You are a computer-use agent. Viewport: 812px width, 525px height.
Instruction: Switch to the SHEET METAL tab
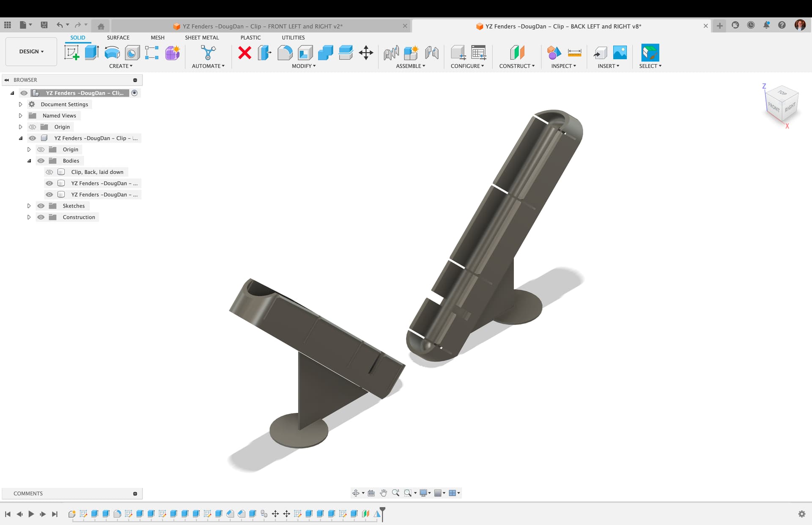tap(202, 38)
